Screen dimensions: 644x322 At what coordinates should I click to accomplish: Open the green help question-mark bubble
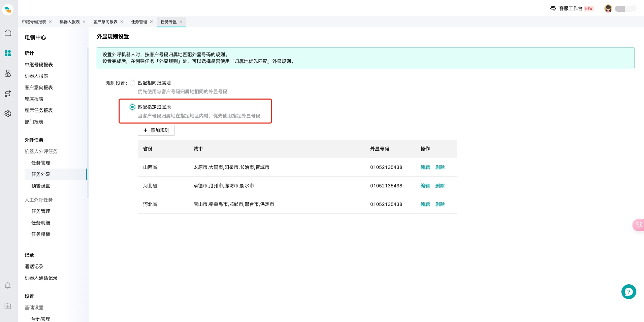click(x=629, y=292)
